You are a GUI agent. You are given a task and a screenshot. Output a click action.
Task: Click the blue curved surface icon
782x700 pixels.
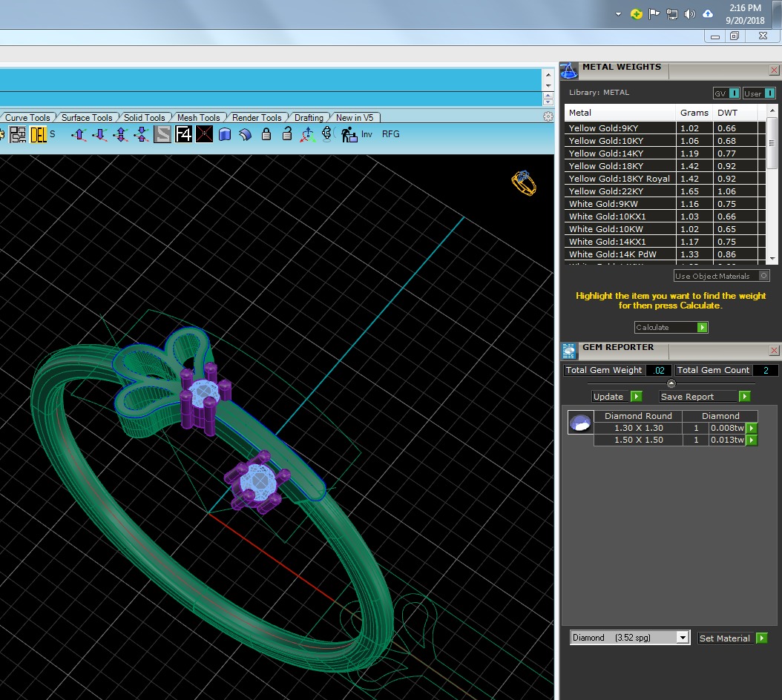(x=246, y=134)
